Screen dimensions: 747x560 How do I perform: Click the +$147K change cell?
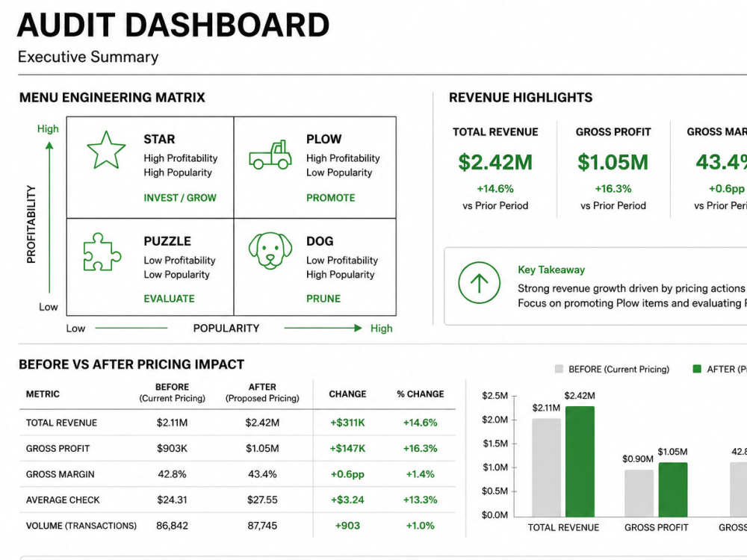click(347, 449)
